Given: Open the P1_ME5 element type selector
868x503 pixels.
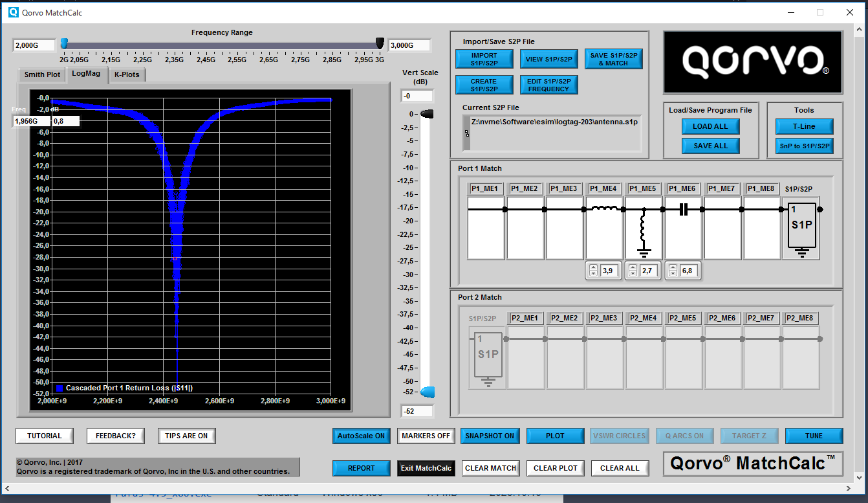Looking at the screenshot, I should click(x=643, y=188).
